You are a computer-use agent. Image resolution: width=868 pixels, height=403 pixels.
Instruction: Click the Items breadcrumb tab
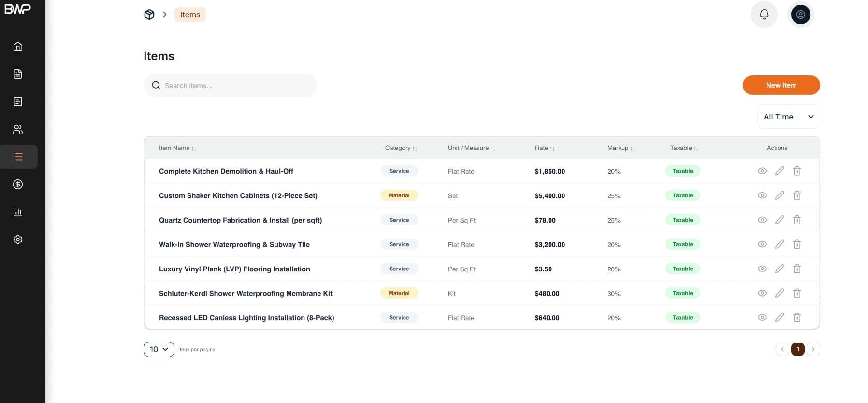pos(190,15)
